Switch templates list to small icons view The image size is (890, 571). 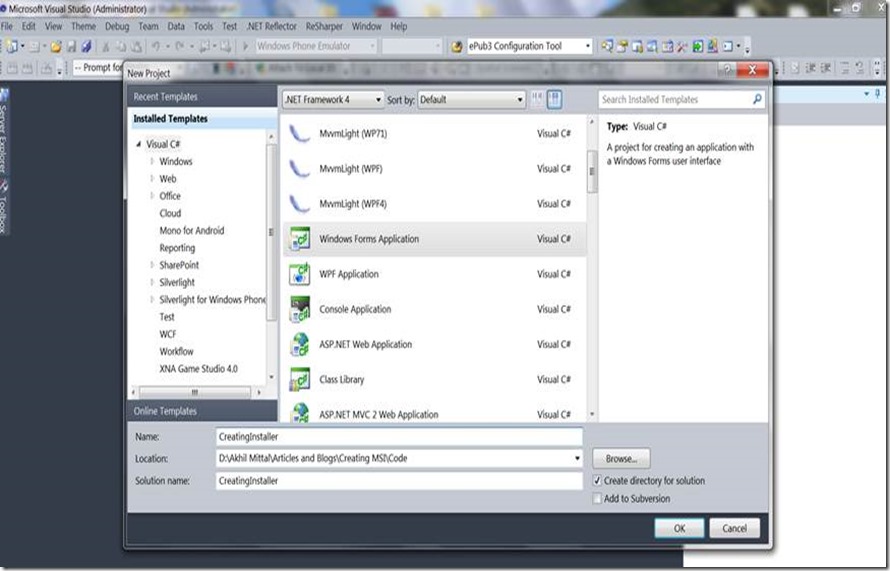click(538, 100)
